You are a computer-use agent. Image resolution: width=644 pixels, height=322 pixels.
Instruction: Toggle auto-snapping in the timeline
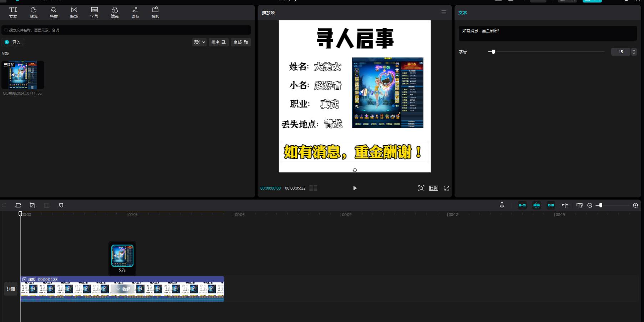tap(537, 205)
